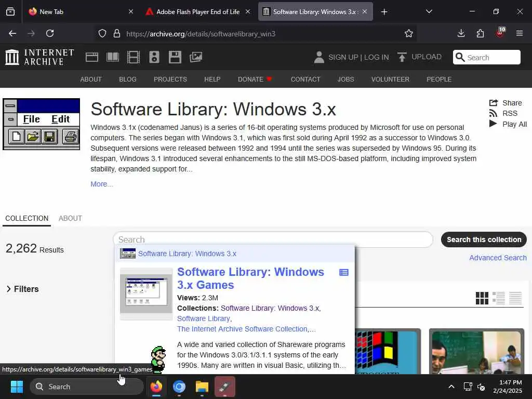This screenshot has width=532, height=399.
Task: Click the padlock site info icon
Action: point(117,33)
